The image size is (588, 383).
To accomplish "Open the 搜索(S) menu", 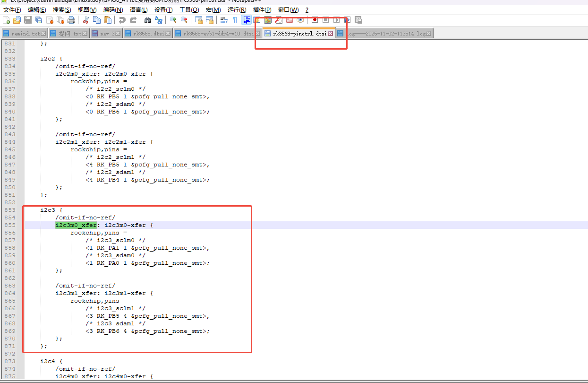I will 62,10.
